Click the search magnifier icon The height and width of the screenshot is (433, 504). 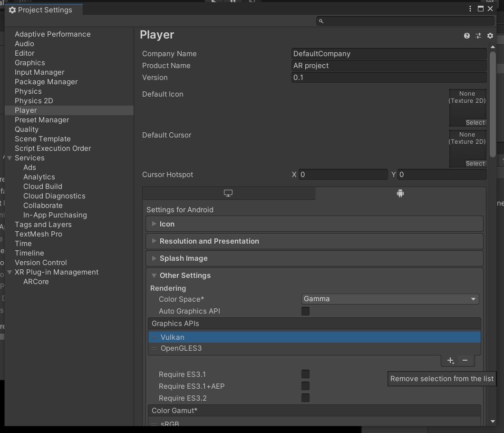click(321, 21)
